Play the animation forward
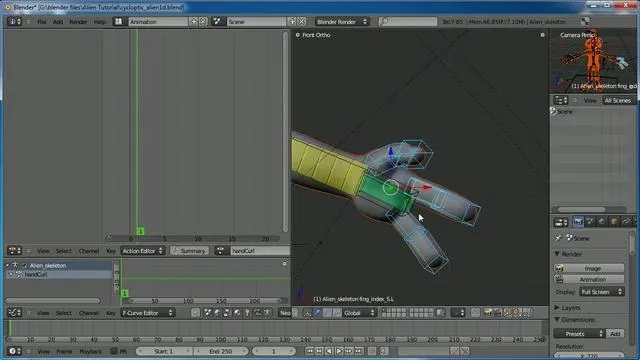 339,351
